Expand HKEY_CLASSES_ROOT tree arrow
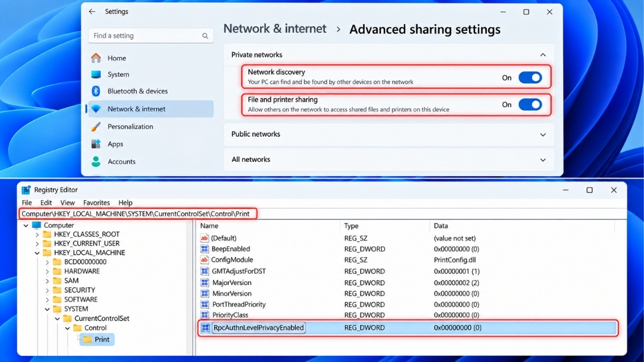Image resolution: width=644 pixels, height=362 pixels. coord(37,235)
